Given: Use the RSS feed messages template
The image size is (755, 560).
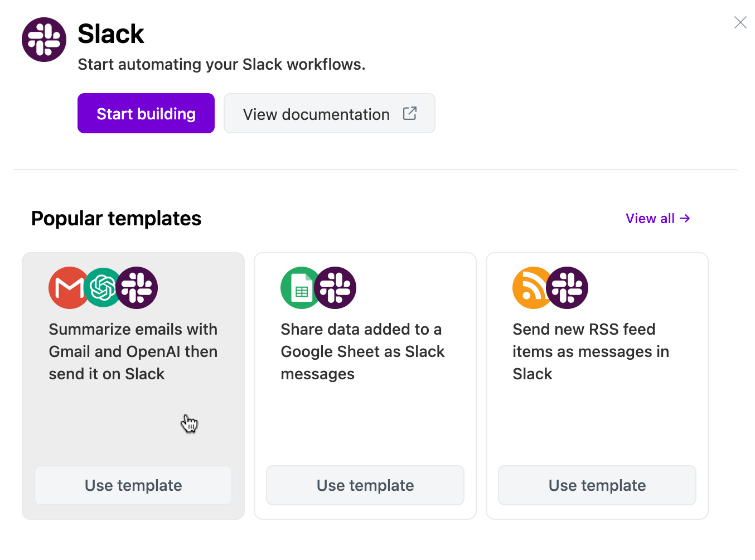Looking at the screenshot, I should (x=597, y=485).
